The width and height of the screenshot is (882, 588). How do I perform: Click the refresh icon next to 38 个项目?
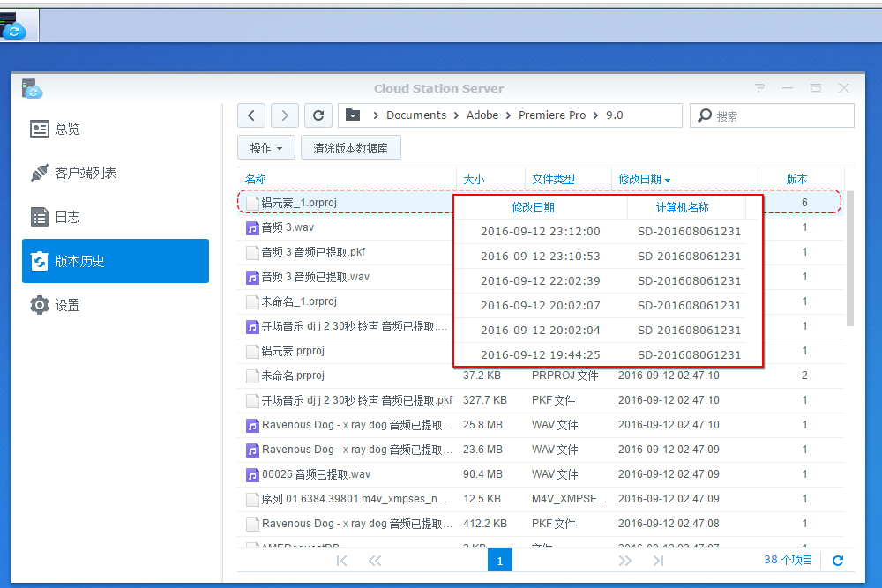pyautogui.click(x=836, y=560)
